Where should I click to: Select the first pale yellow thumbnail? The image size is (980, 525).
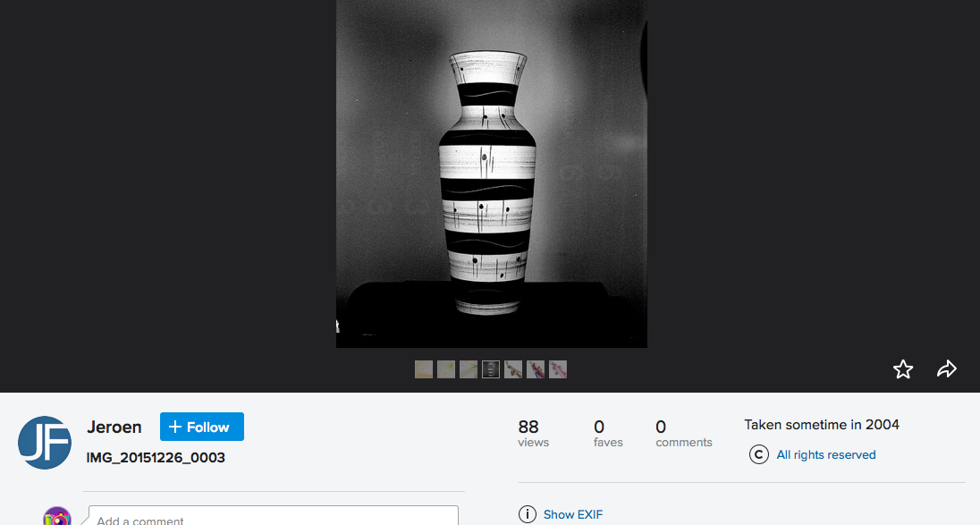coord(424,369)
